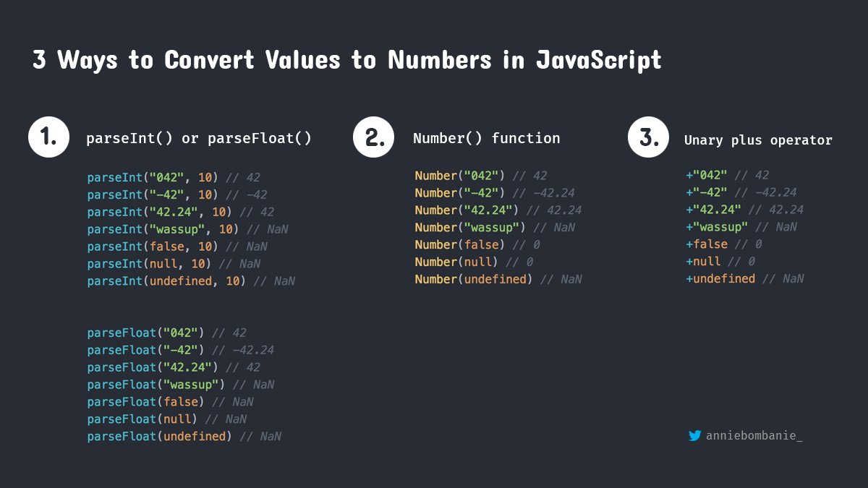
Task: Select the circled number 3 badge
Action: (x=647, y=137)
